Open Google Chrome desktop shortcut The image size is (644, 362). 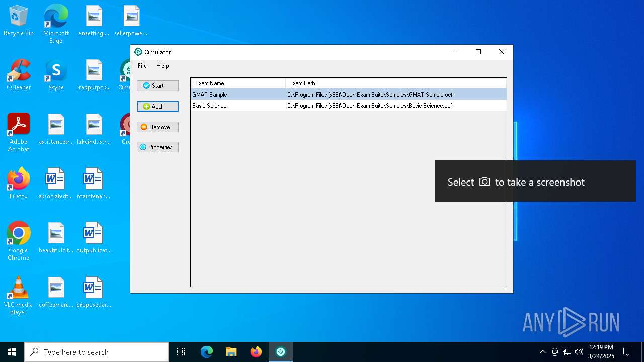click(x=19, y=241)
